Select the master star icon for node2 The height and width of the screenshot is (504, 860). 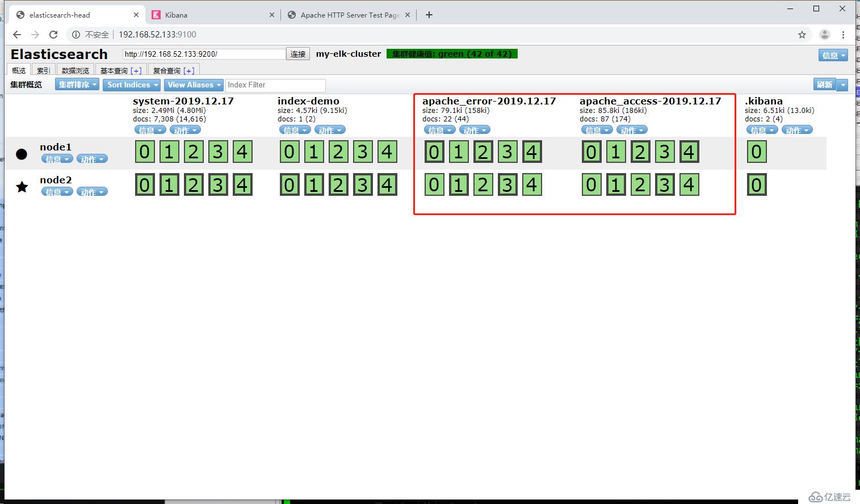pyautogui.click(x=22, y=187)
